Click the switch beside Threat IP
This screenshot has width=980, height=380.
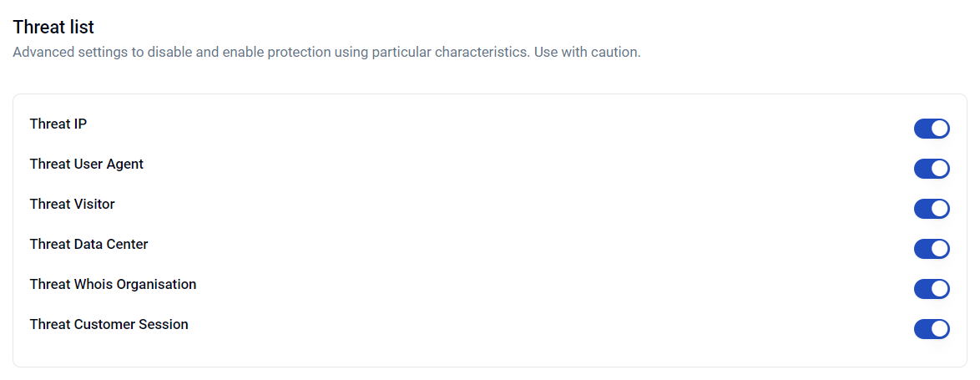pos(932,129)
